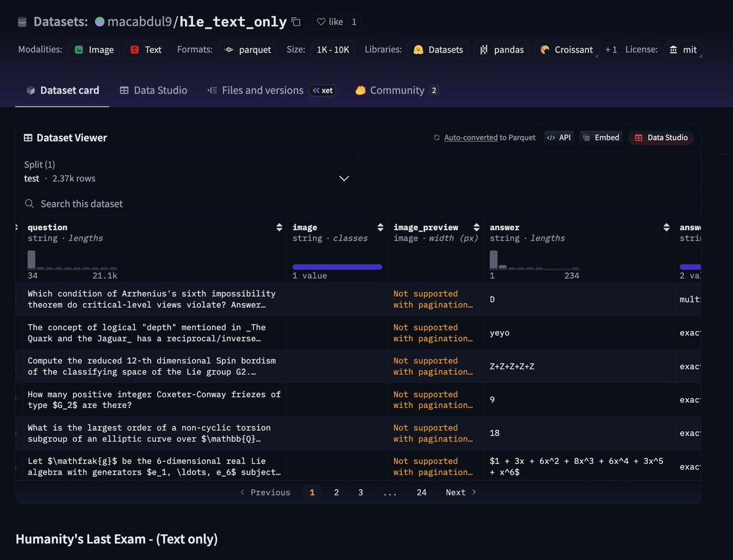The width and height of the screenshot is (733, 560).
Task: Filter by Text modality tag
Action: (x=146, y=49)
